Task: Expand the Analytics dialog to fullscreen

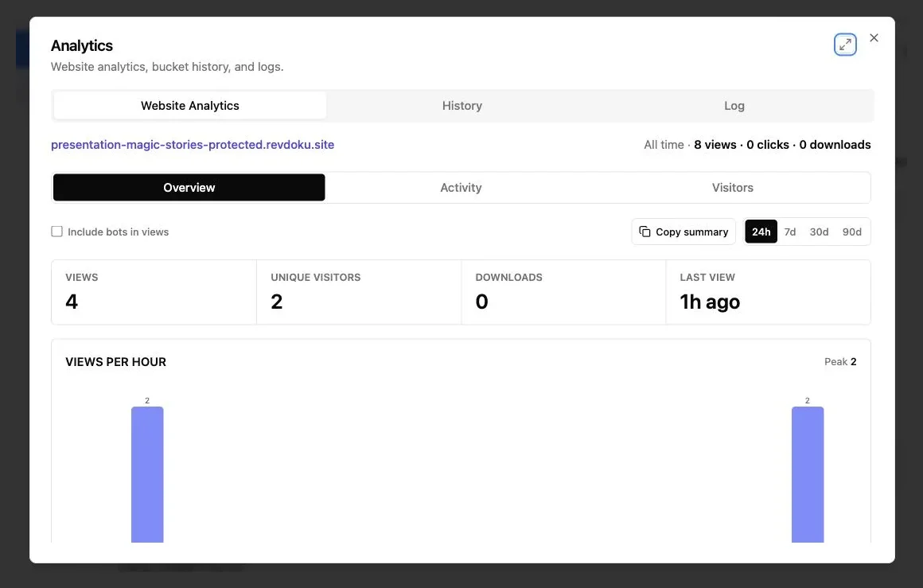Action: [x=845, y=45]
